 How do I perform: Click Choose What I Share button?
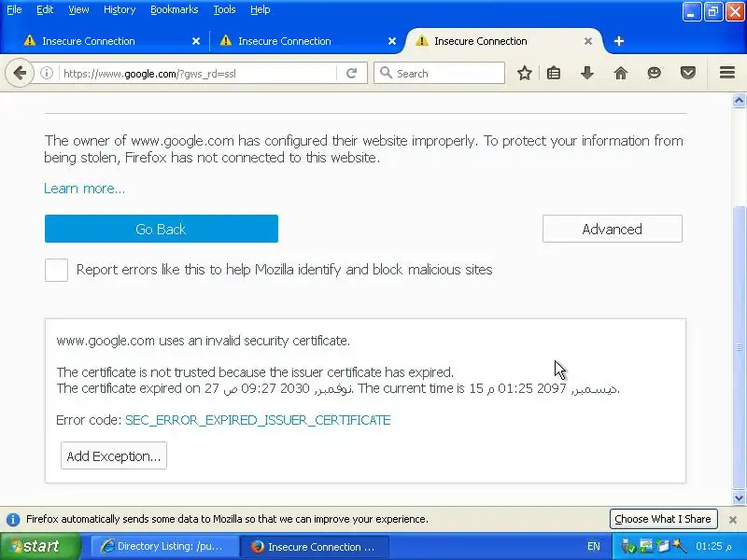tap(664, 519)
